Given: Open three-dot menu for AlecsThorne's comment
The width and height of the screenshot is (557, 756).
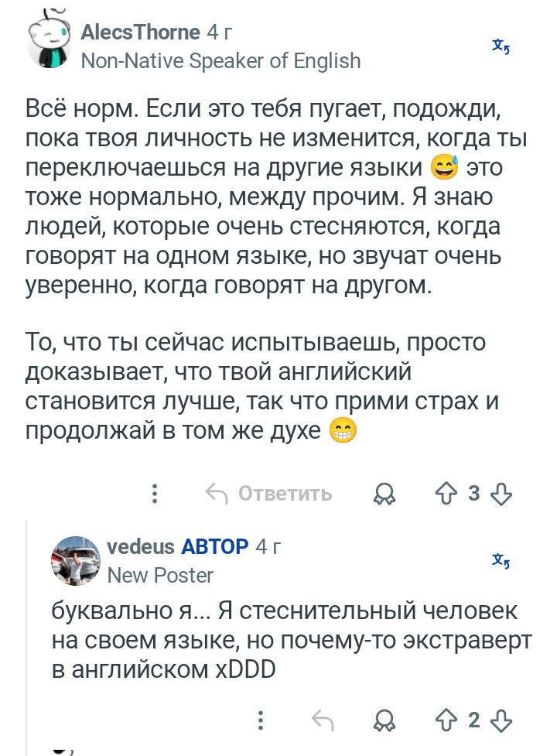Looking at the screenshot, I should [155, 493].
